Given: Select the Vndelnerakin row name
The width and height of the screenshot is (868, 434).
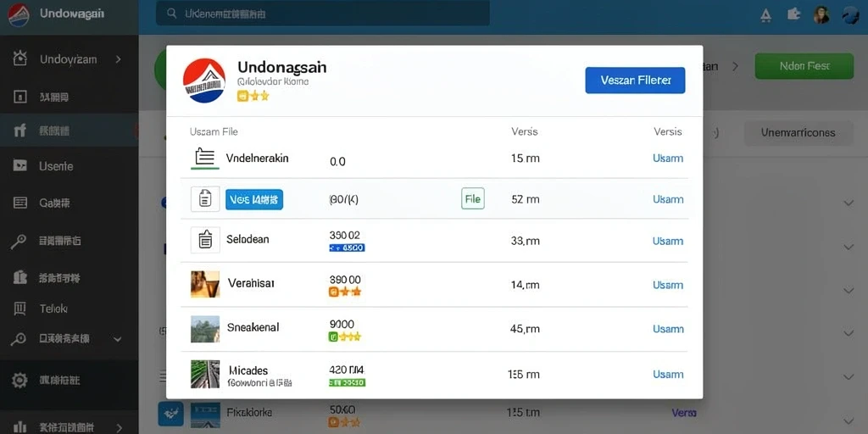Looking at the screenshot, I should coord(258,159).
